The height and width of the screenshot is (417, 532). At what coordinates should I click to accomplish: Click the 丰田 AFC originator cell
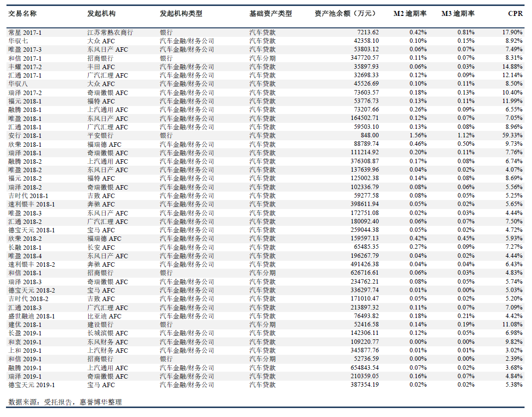(101, 67)
